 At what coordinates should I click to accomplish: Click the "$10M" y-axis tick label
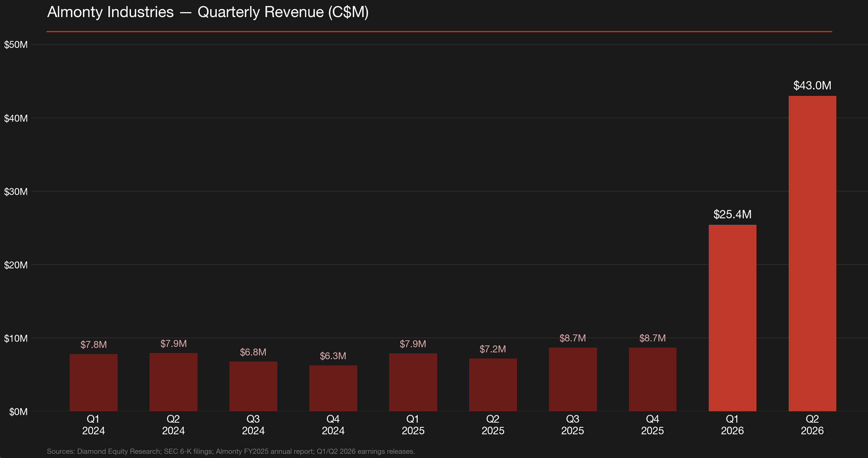[16, 338]
